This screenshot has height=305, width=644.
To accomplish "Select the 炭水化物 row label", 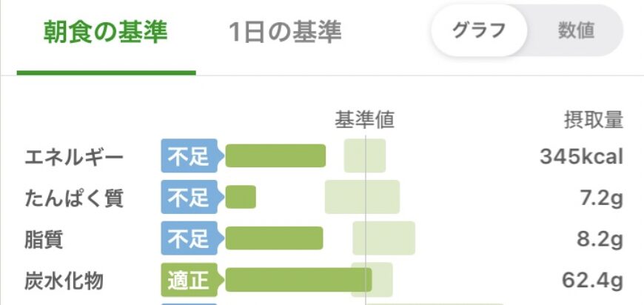I will pos(64,281).
